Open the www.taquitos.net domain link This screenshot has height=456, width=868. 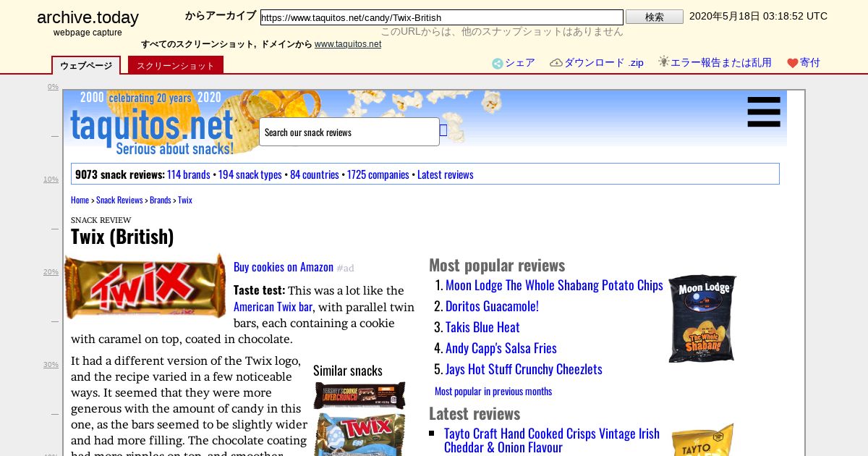click(348, 44)
